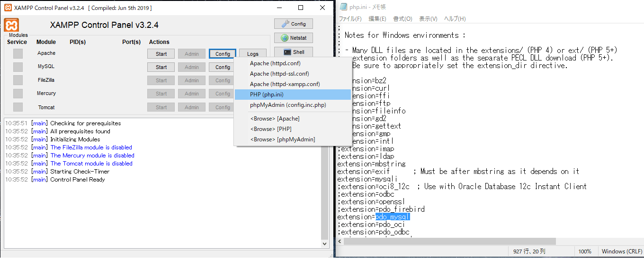Open the MySQL Config dropdown button
This screenshot has width=644, height=260.
222,67
